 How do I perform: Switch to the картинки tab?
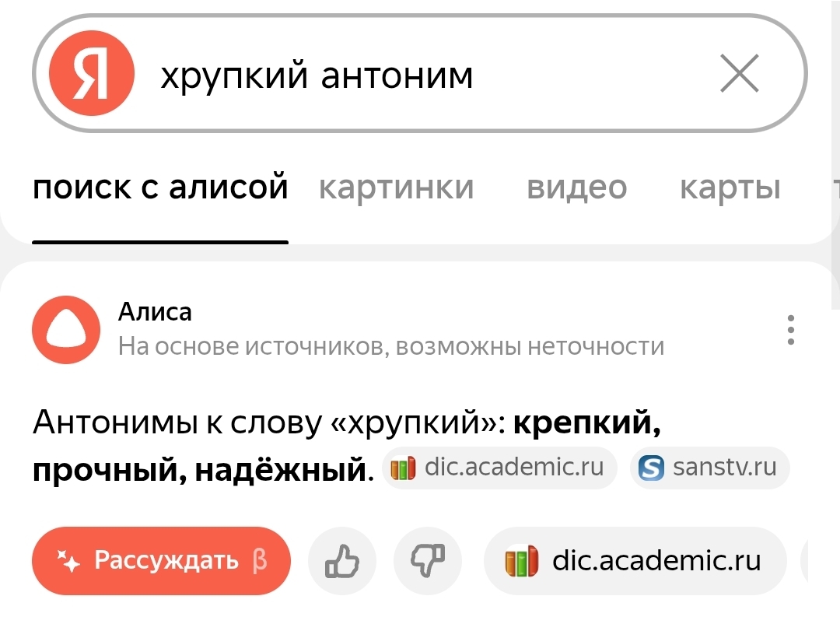tap(396, 188)
